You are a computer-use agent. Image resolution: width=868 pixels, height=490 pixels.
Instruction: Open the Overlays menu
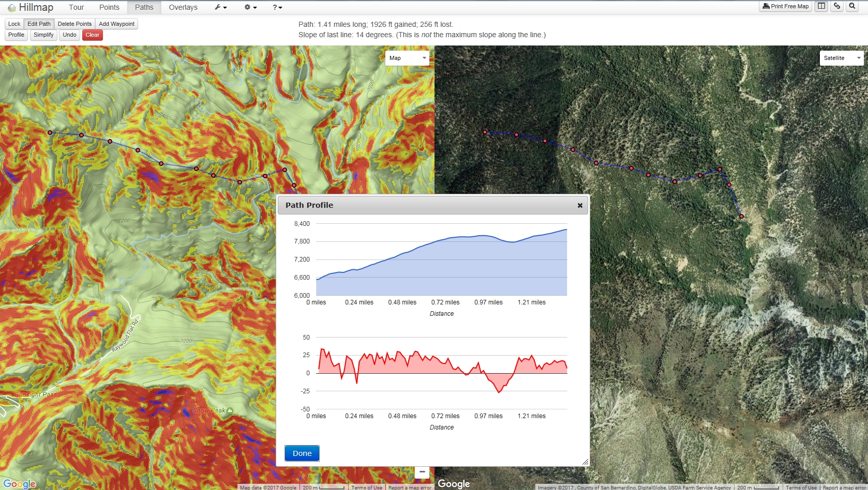pyautogui.click(x=183, y=7)
